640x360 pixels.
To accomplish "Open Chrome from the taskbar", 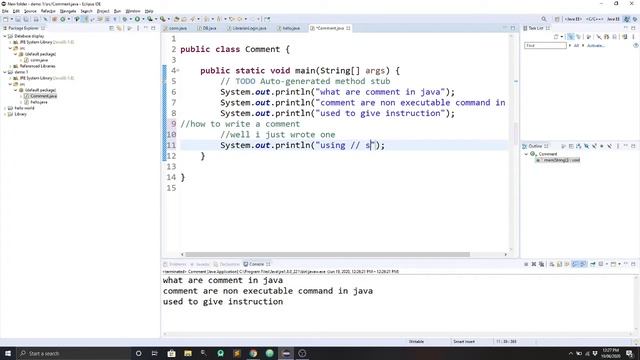I will coord(253,353).
